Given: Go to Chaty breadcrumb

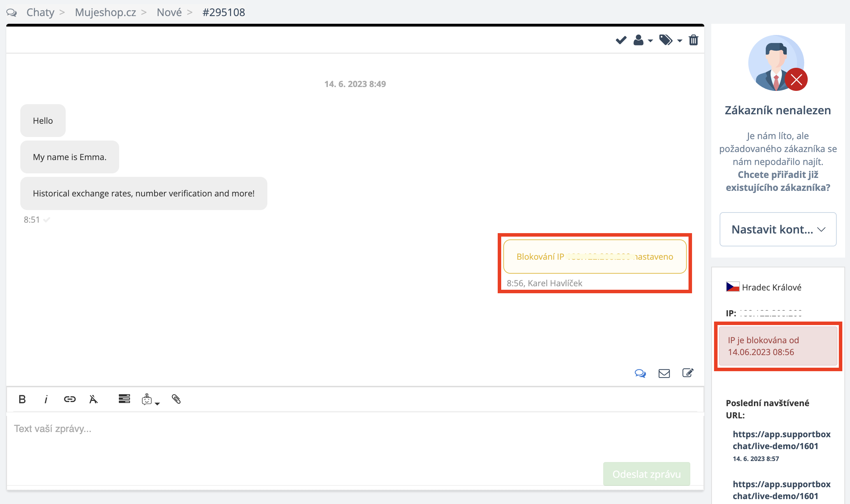Looking at the screenshot, I should [40, 12].
